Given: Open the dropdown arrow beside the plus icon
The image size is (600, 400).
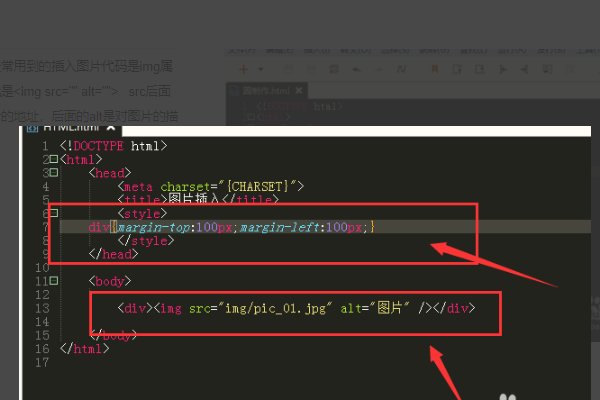Looking at the screenshot, I should tap(261, 70).
